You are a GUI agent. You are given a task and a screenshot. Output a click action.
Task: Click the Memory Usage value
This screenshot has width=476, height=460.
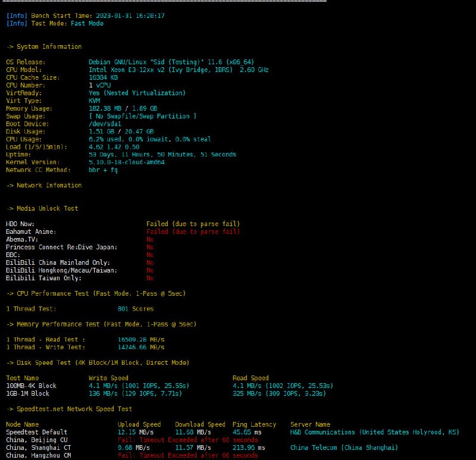[x=123, y=109]
